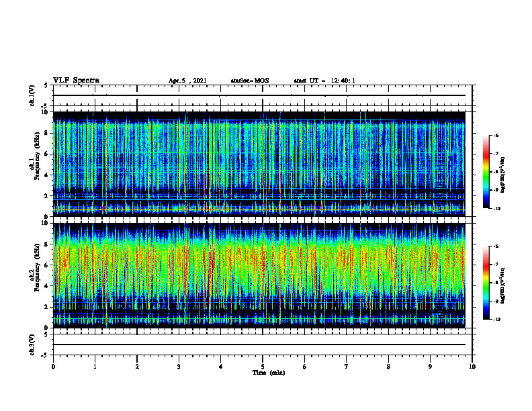This screenshot has height=411, width=532.
Task: Click the "8" kHz tick on ch.1 frequency axis
Action: [x=47, y=133]
